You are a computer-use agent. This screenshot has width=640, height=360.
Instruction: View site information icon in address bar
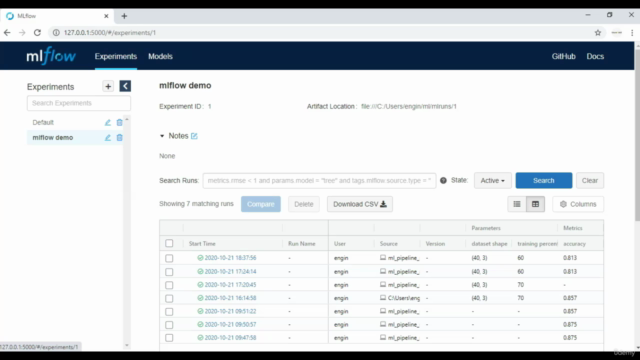[x=56, y=33]
